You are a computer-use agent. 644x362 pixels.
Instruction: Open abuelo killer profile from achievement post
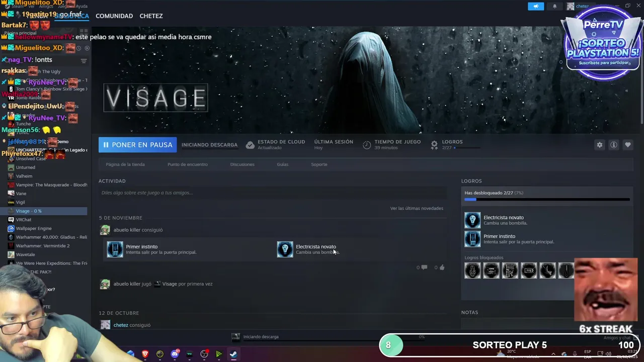click(x=127, y=230)
